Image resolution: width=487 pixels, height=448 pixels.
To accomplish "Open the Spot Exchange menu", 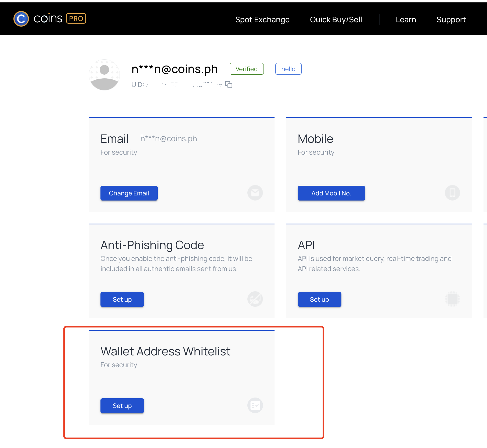I will click(262, 20).
